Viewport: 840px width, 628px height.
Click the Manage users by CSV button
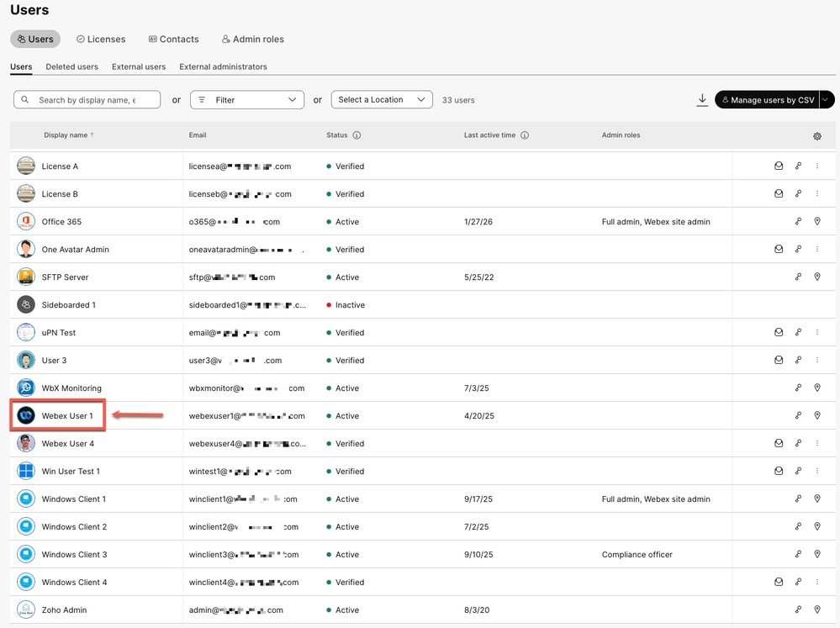pyautogui.click(x=769, y=99)
